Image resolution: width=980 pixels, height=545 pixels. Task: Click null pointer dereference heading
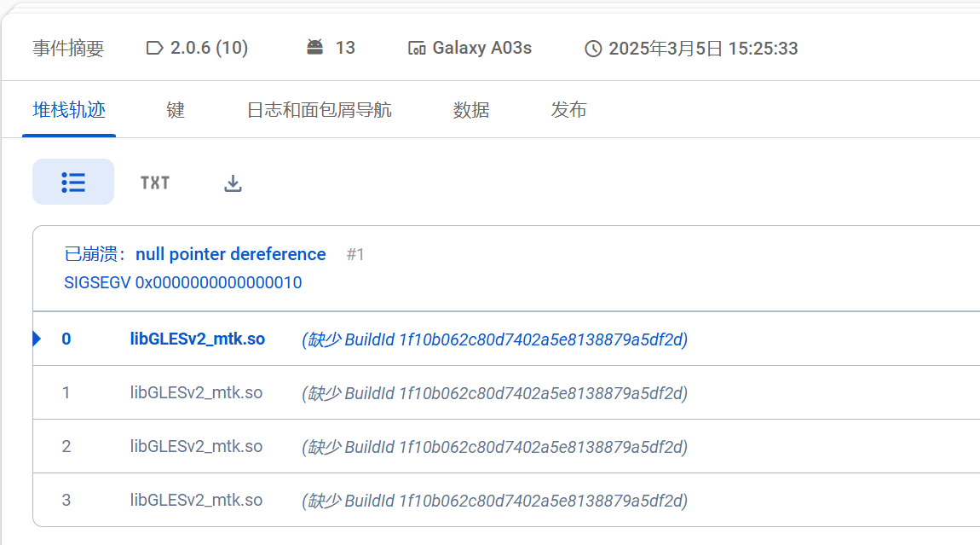click(231, 254)
